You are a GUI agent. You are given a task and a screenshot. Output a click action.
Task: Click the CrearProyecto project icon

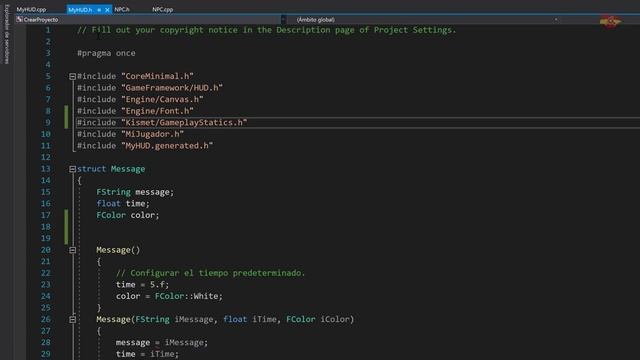[x=19, y=19]
